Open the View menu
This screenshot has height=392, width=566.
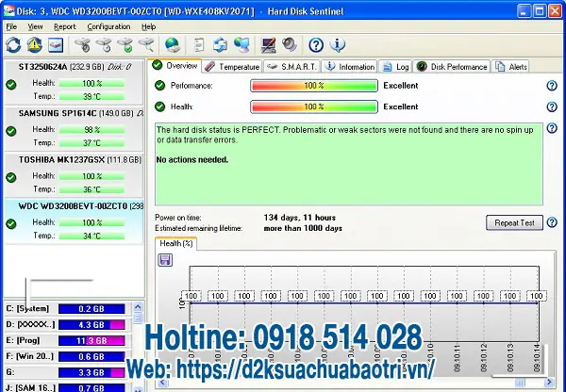click(x=36, y=26)
